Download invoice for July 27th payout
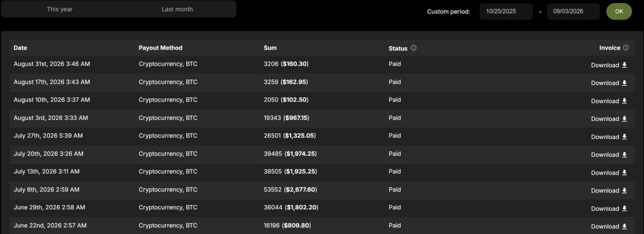The image size is (644, 234). (609, 137)
